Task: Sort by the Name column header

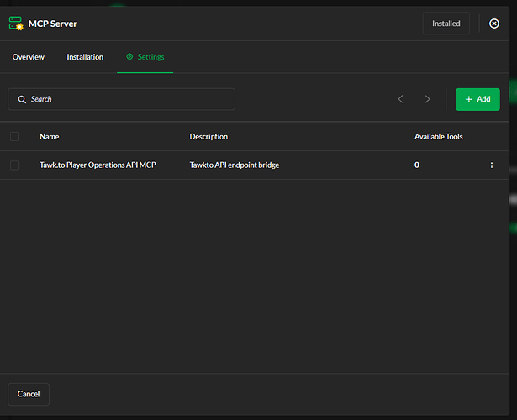Action: click(x=49, y=136)
